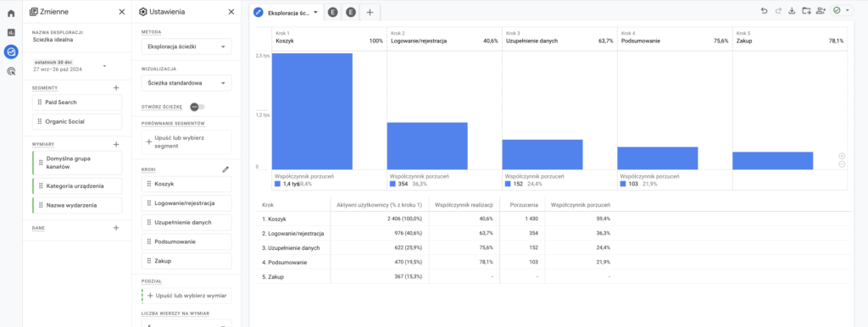This screenshot has height=327, width=868.
Task: Click the Koszyk bar in the chart
Action: tap(312, 111)
